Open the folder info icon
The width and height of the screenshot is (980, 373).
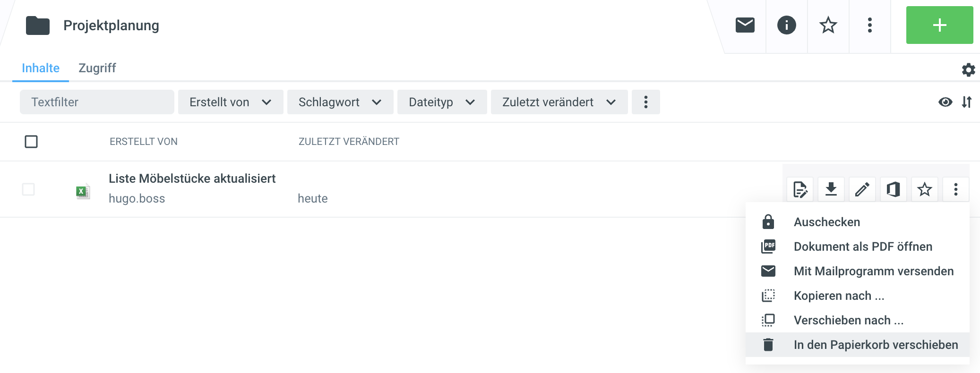pyautogui.click(x=786, y=25)
